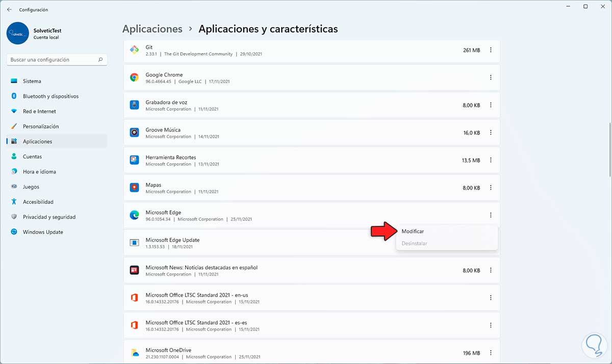
Task: Click the search magnifier icon
Action: (100, 60)
